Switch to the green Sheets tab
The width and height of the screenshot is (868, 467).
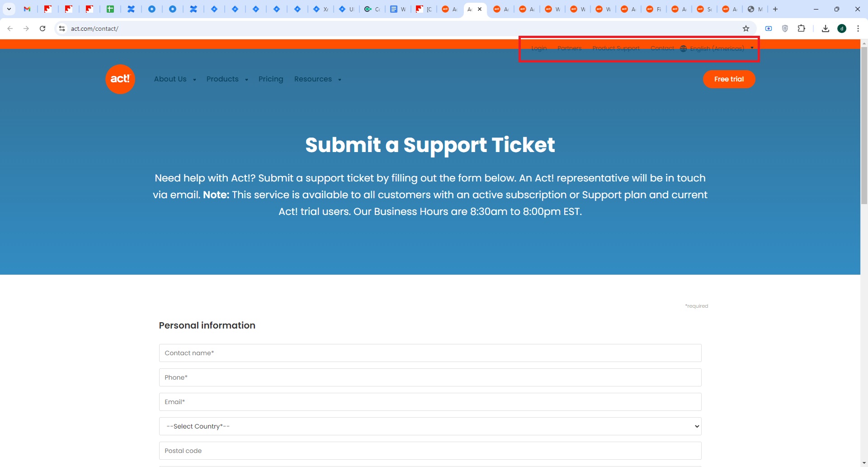[110, 9]
